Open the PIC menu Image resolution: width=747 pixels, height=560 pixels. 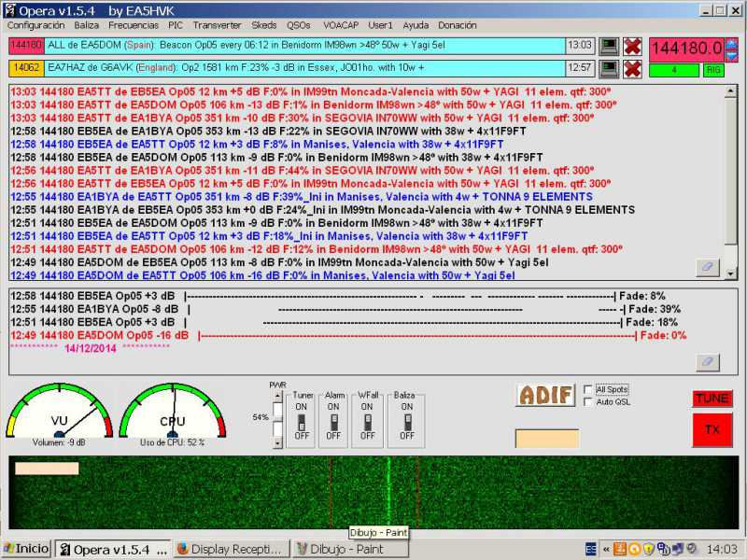coord(176,25)
